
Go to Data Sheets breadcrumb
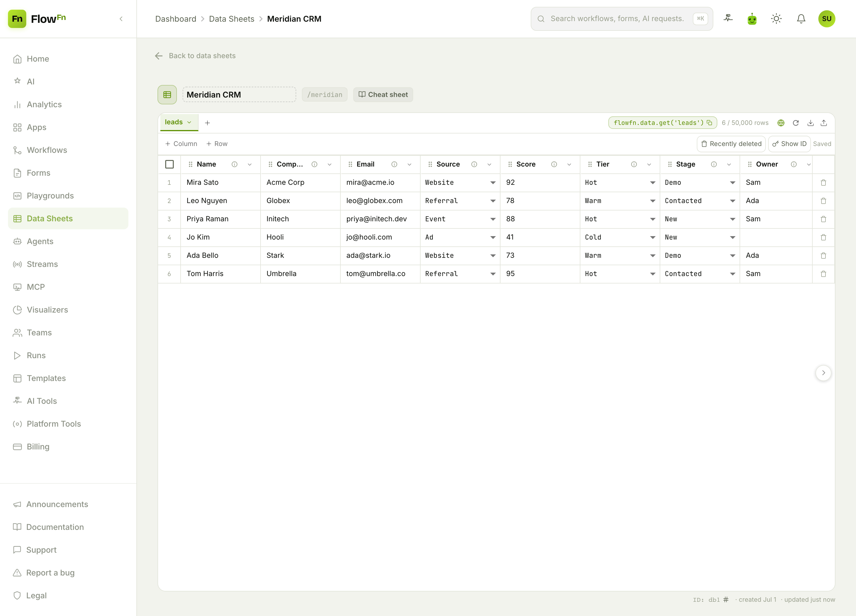[231, 19]
